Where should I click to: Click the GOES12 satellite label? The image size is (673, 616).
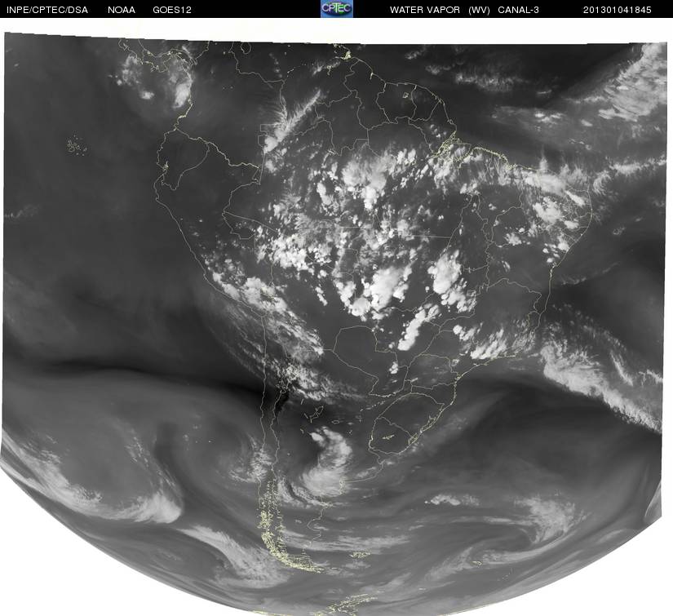(172, 10)
